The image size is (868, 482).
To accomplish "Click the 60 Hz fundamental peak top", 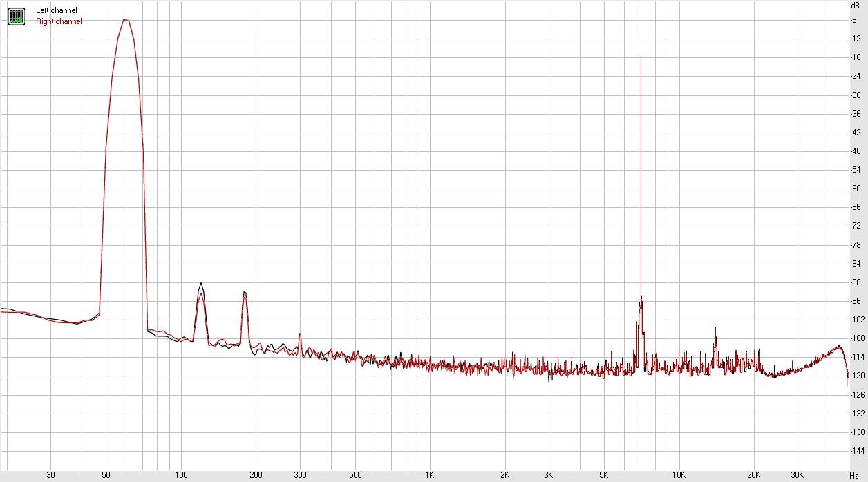I will pyautogui.click(x=125, y=20).
